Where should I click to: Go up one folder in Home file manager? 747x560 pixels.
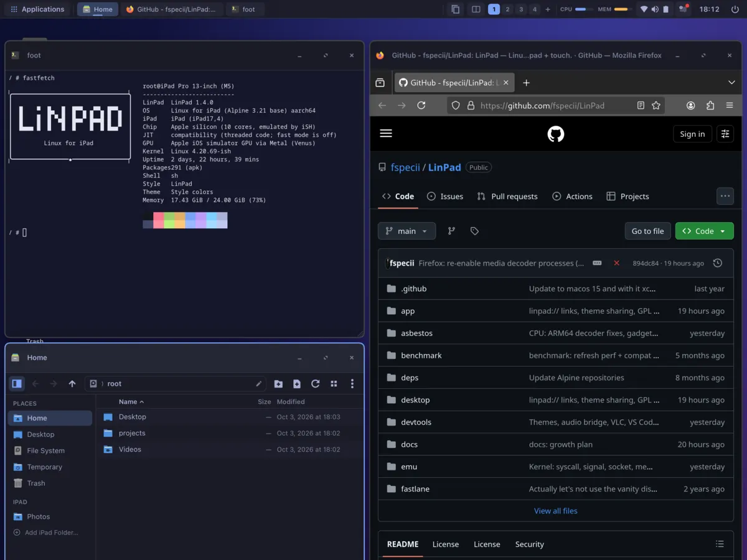(72, 384)
